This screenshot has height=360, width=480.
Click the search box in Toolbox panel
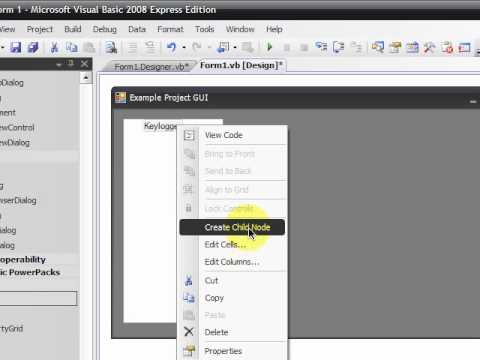tap(38, 298)
